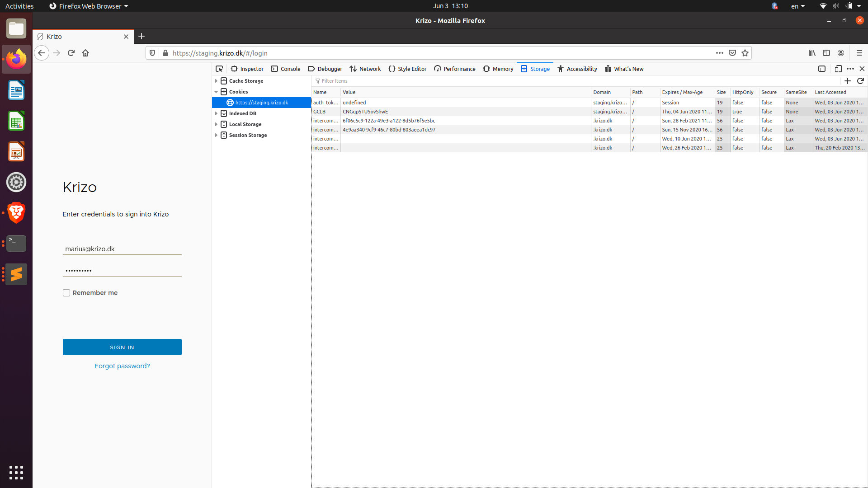Open devtools customize ellipsis menu
Viewport: 868px width, 488px height.
(850, 69)
